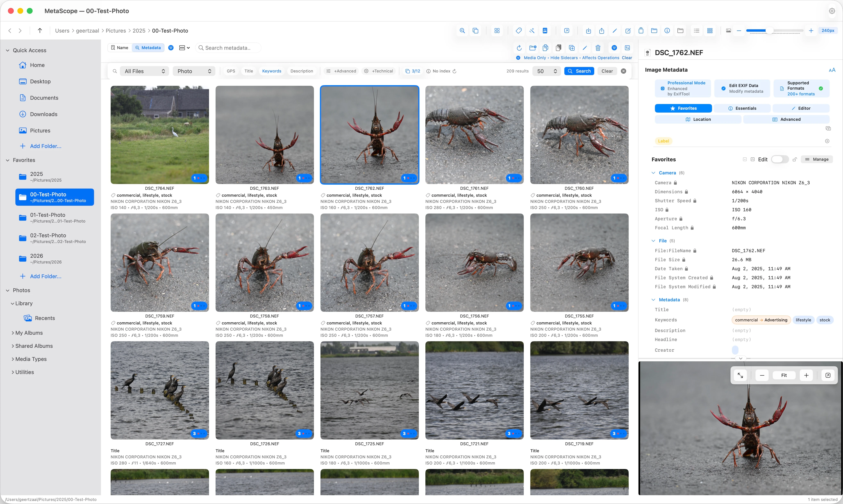Open the layout style dropdown beside Metadata
This screenshot has width=843, height=504.
pos(184,48)
